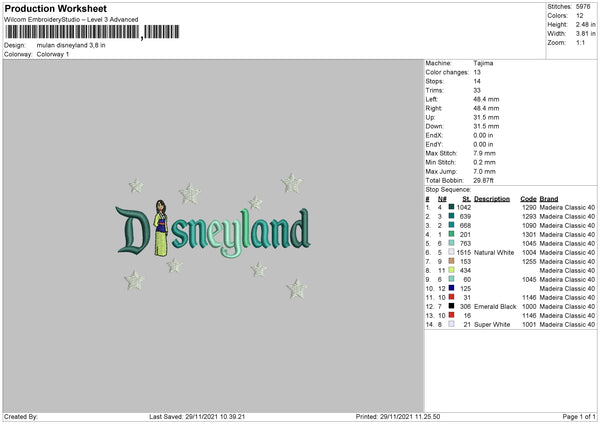Choose the green swatch beside stitch count 201
600x424 pixels.
[451, 234]
